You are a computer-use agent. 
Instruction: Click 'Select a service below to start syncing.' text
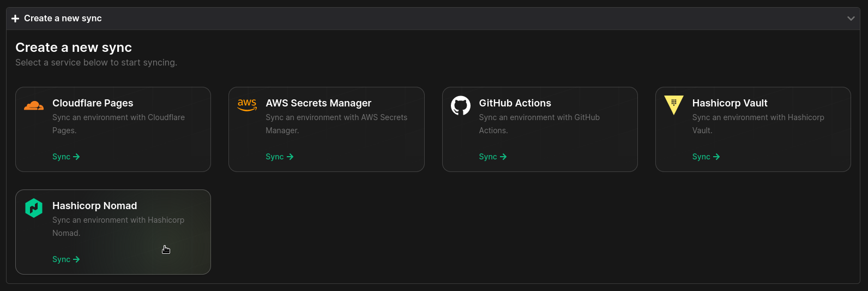tap(97, 63)
